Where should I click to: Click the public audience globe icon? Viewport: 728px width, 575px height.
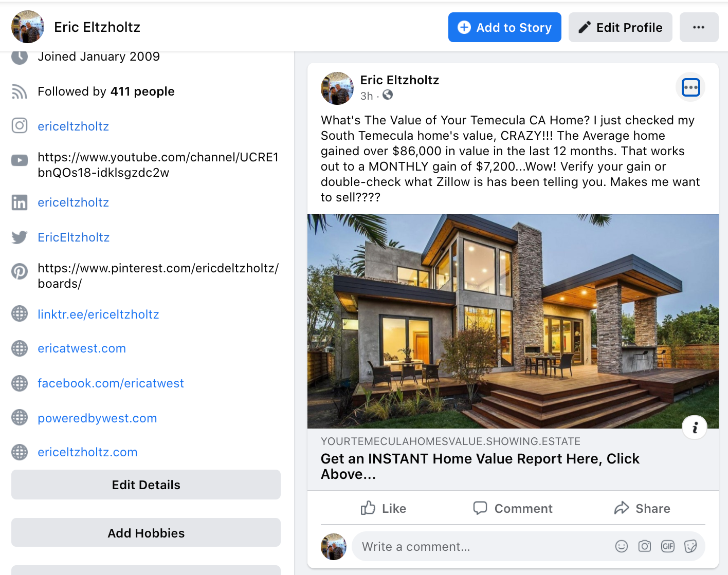pos(388,95)
